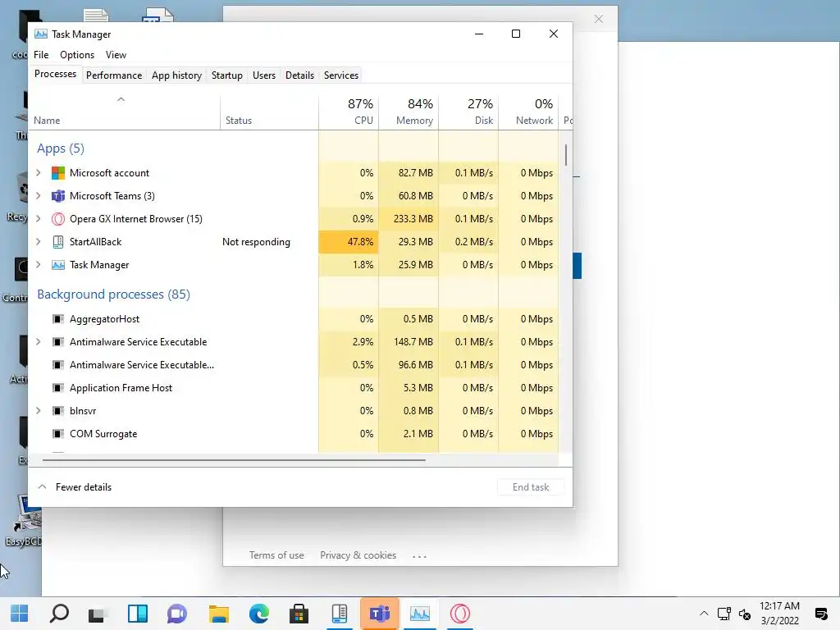Sort by the Memory column header

[409, 112]
